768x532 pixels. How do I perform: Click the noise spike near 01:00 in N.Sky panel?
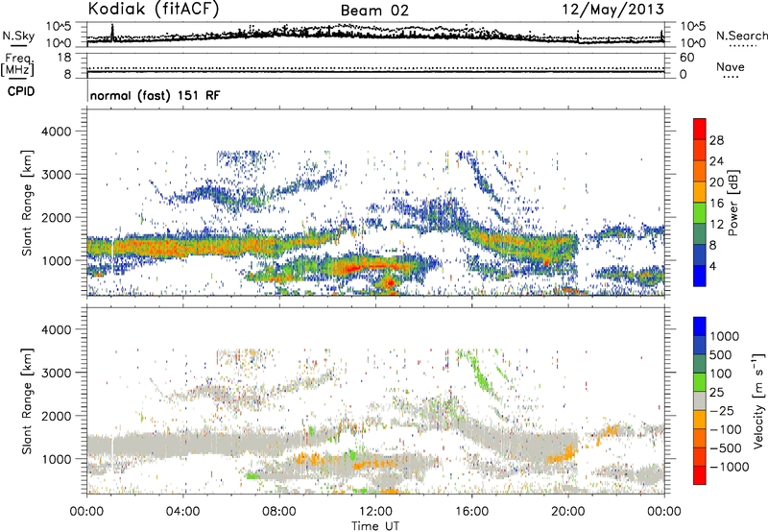tap(112, 32)
